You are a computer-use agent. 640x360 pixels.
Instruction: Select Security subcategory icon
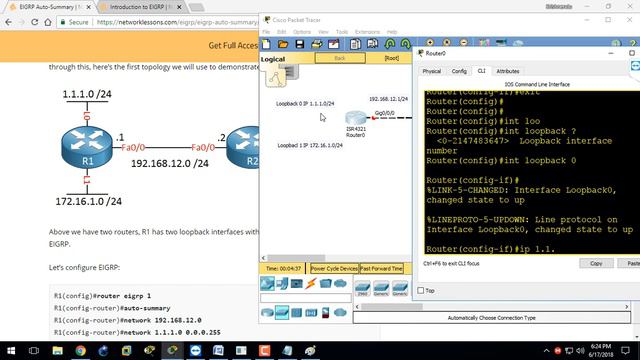pos(325,313)
